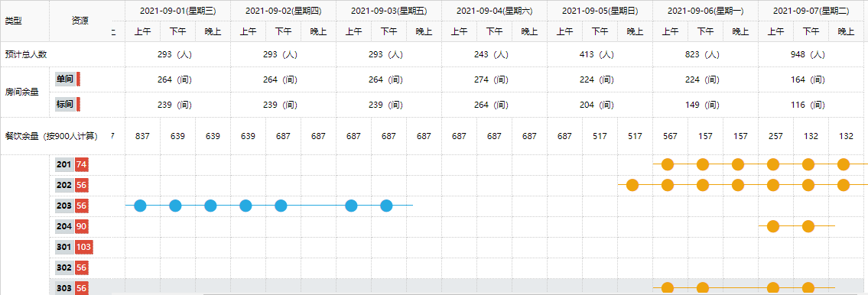Click the 资源 column header
This screenshot has height=295, width=868.
pos(80,21)
